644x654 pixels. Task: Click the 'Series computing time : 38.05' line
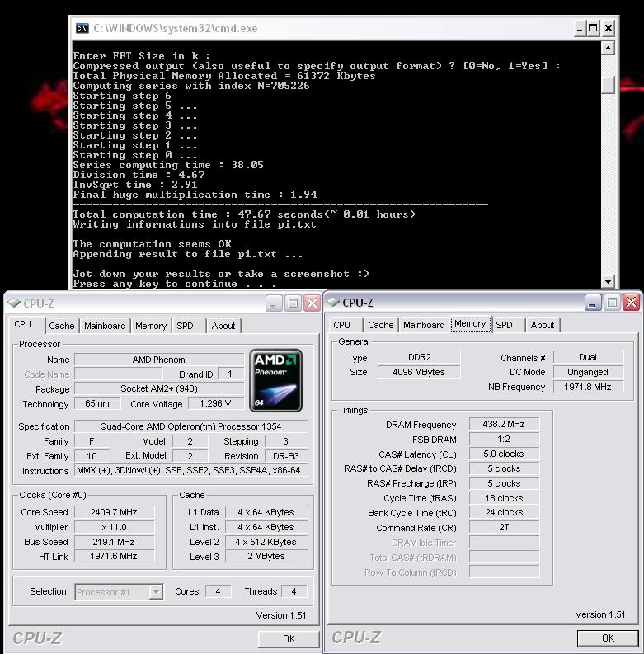168,165
